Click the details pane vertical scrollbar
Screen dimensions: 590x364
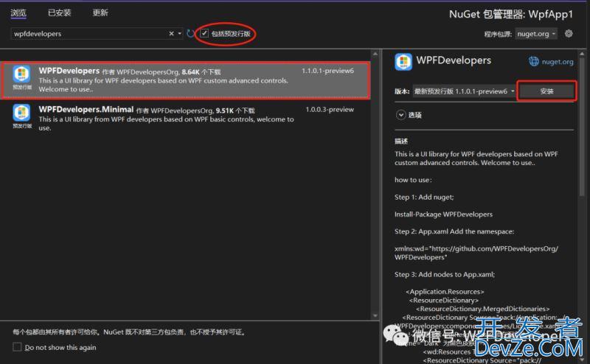click(582, 128)
